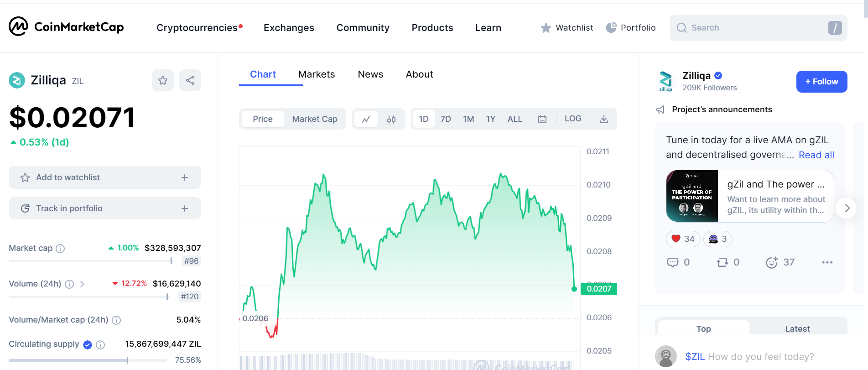Click Market cap rank progress bar
The width and height of the screenshot is (868, 370).
click(x=91, y=261)
